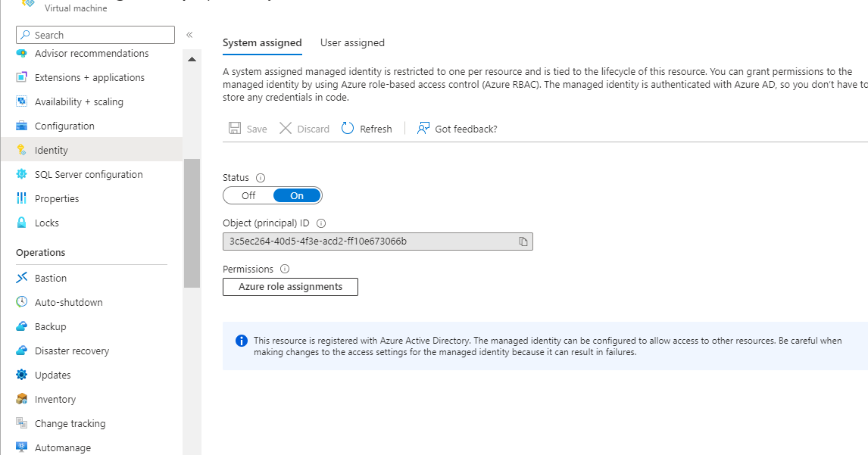Click the Permissions info icon
Image resolution: width=868 pixels, height=455 pixels.
(x=285, y=269)
